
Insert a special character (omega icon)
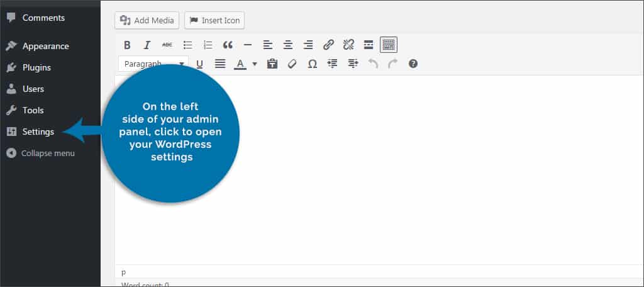pyautogui.click(x=313, y=64)
